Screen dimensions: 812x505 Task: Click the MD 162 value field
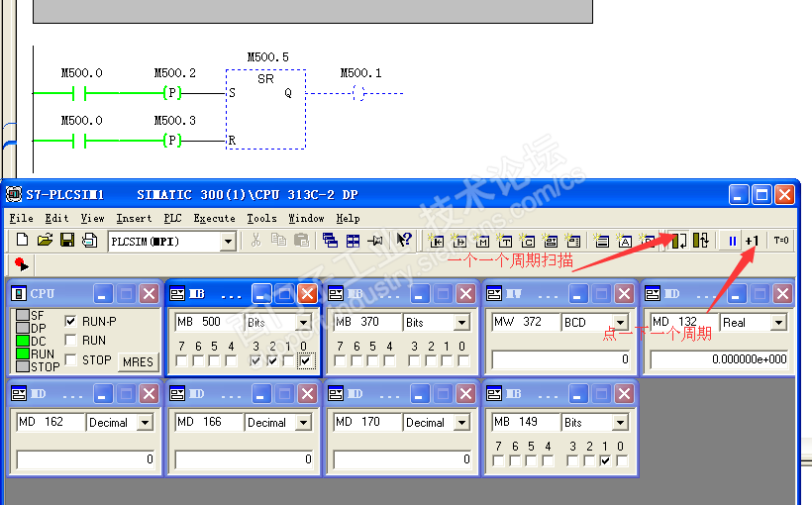pos(86,458)
